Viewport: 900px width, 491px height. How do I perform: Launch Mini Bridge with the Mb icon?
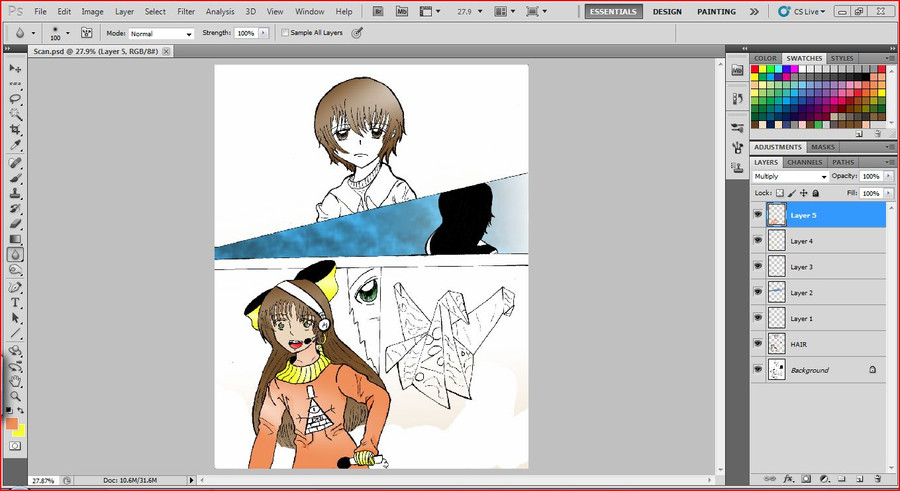[x=402, y=11]
